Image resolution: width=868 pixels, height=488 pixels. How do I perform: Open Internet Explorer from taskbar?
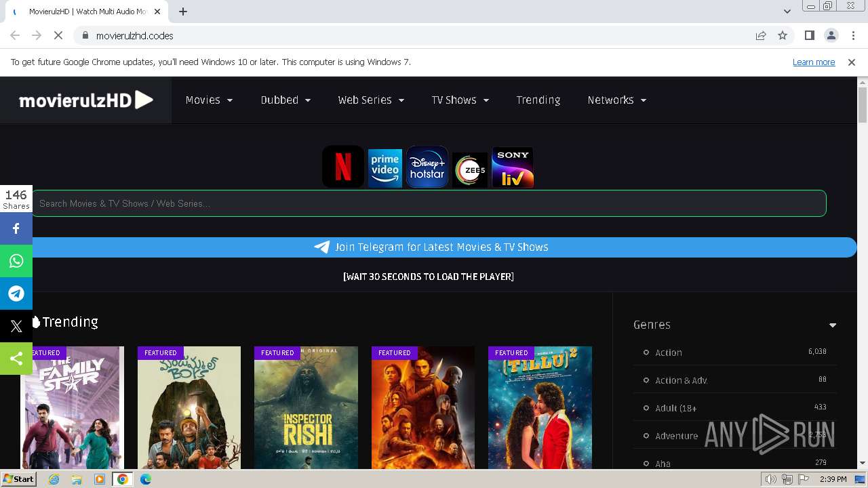coord(54,479)
